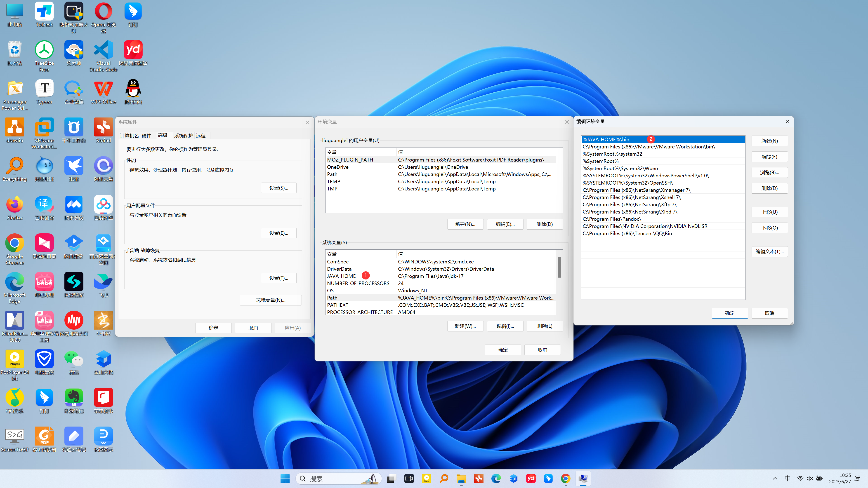Screen dimensions: 868x488
Task: Open ScreenToGif desktop icon
Action: pyautogui.click(x=14, y=440)
